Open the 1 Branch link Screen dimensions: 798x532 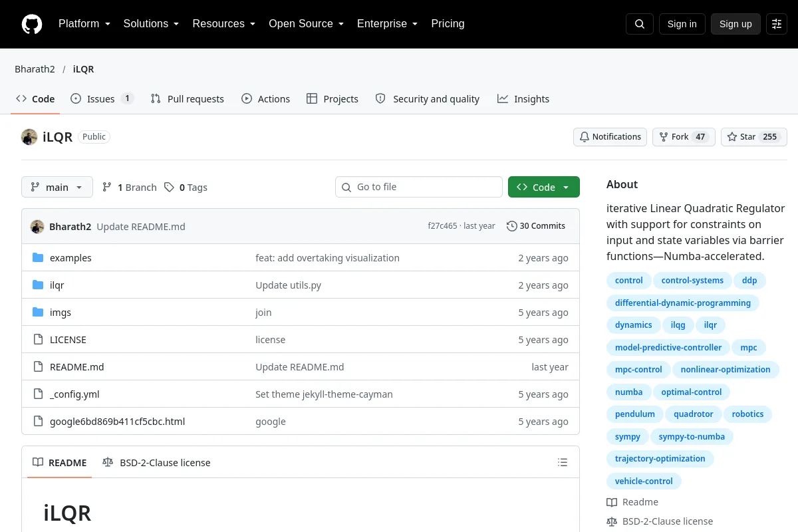pyautogui.click(x=129, y=188)
